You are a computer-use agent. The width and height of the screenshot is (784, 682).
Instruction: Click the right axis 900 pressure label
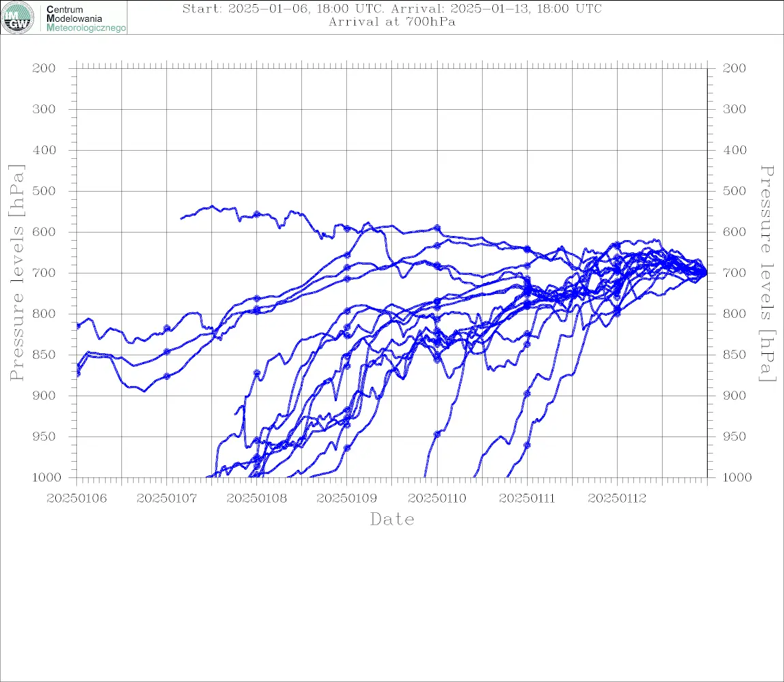tap(734, 396)
